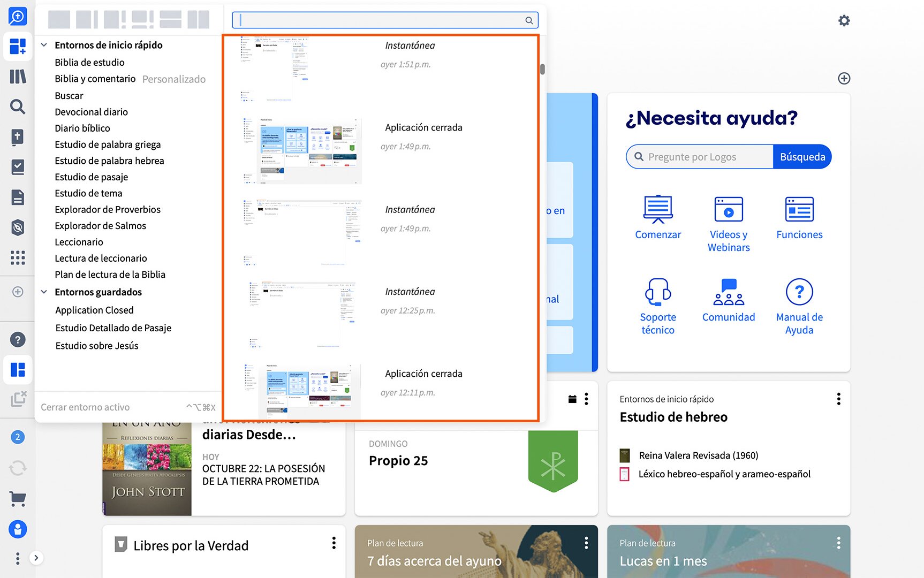Screen dimensions: 924x578
Task: Open saved layout Estudio sobre Jesús
Action: tap(97, 346)
